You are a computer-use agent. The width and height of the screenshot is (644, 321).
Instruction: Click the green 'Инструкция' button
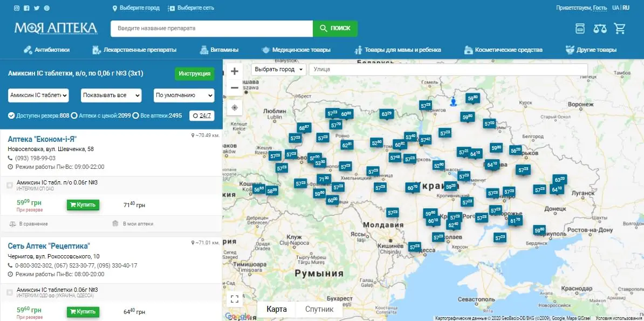tap(194, 73)
